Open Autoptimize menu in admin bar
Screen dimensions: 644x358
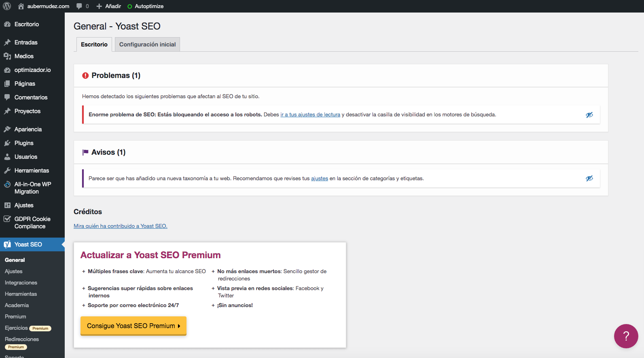coord(145,6)
